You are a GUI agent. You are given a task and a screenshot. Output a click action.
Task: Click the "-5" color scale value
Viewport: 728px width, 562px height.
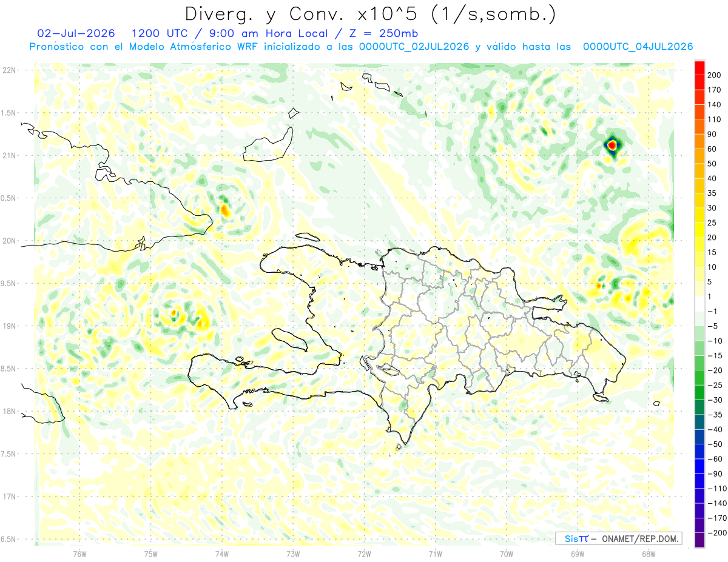point(713,326)
